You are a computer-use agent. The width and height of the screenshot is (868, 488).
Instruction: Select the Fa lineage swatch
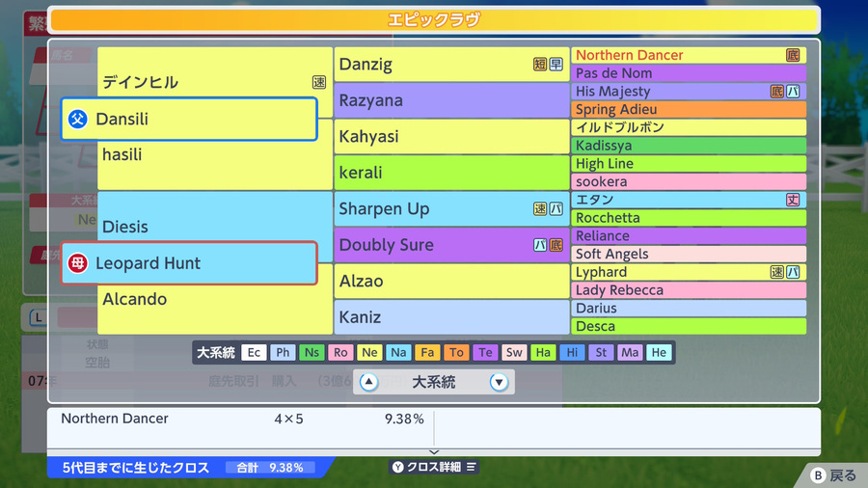427,352
